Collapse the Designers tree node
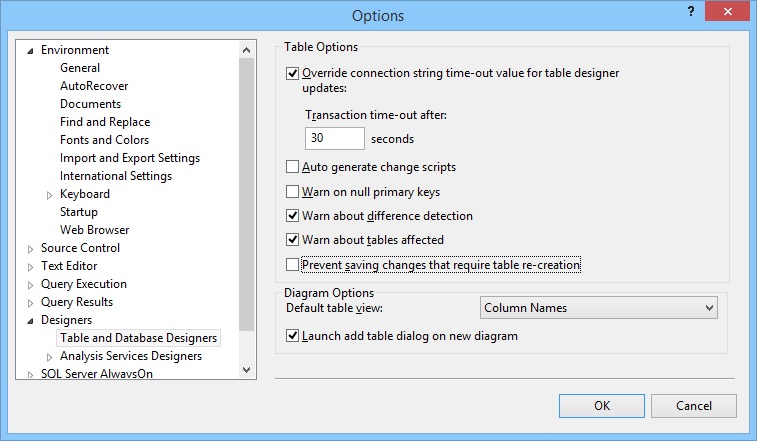The image size is (757, 441). (x=30, y=321)
